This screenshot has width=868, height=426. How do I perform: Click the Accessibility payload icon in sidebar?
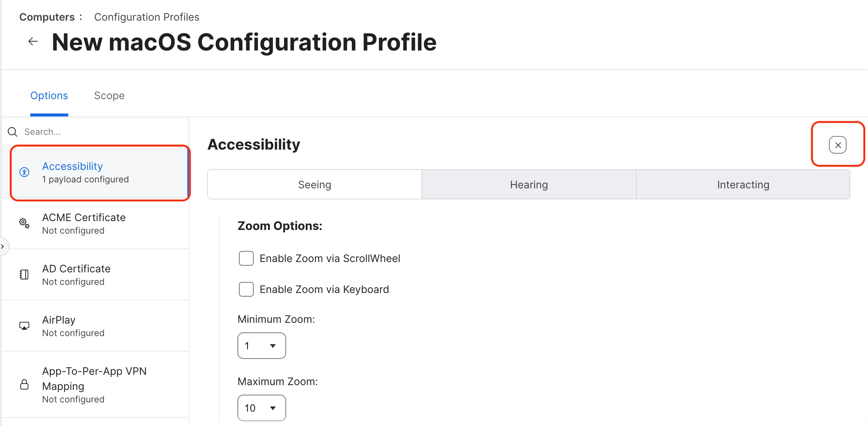[24, 172]
